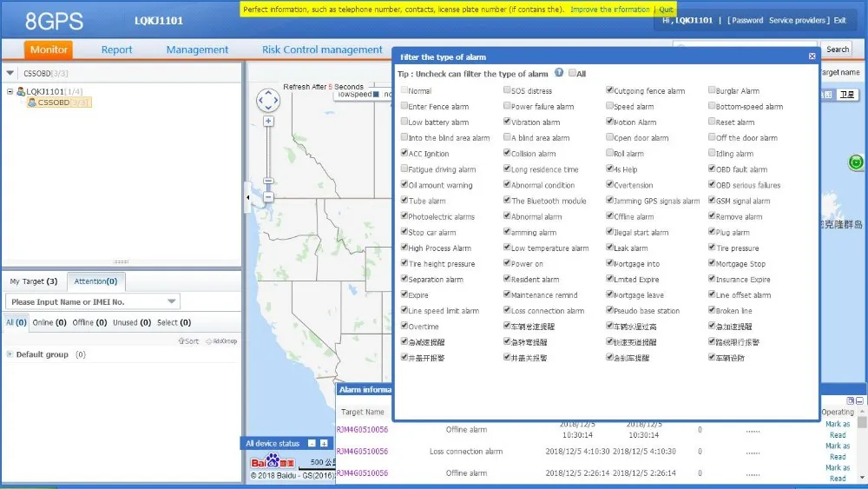Open the Management menu
Image resolution: width=868 pixels, height=489 pixels.
click(197, 50)
